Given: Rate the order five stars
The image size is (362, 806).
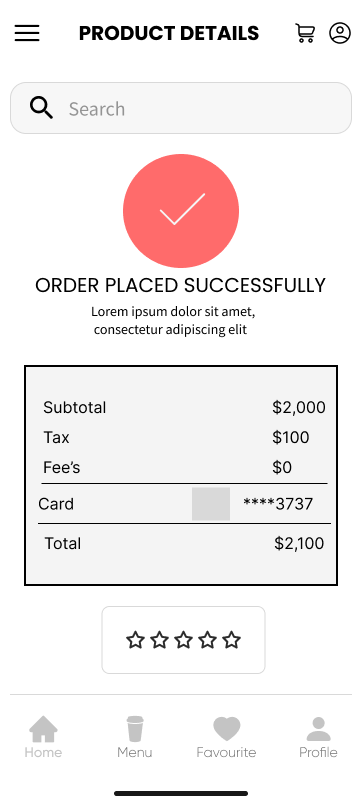Looking at the screenshot, I should click(232, 640).
